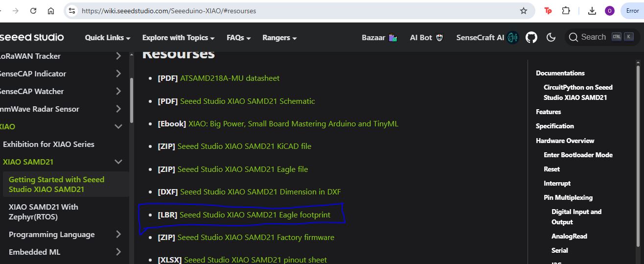This screenshot has width=644, height=264.
Task: Open XIAO SAMD21 With Zephyr(RTOS) page
Action: tap(44, 212)
